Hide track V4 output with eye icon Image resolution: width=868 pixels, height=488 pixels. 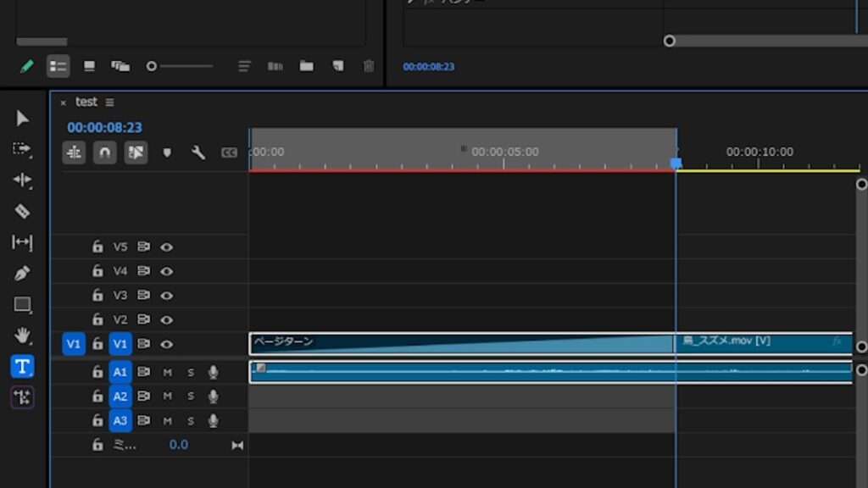coord(167,272)
